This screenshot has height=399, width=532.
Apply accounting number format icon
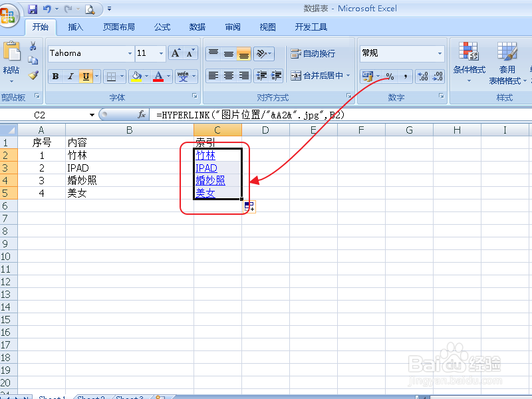click(x=368, y=76)
